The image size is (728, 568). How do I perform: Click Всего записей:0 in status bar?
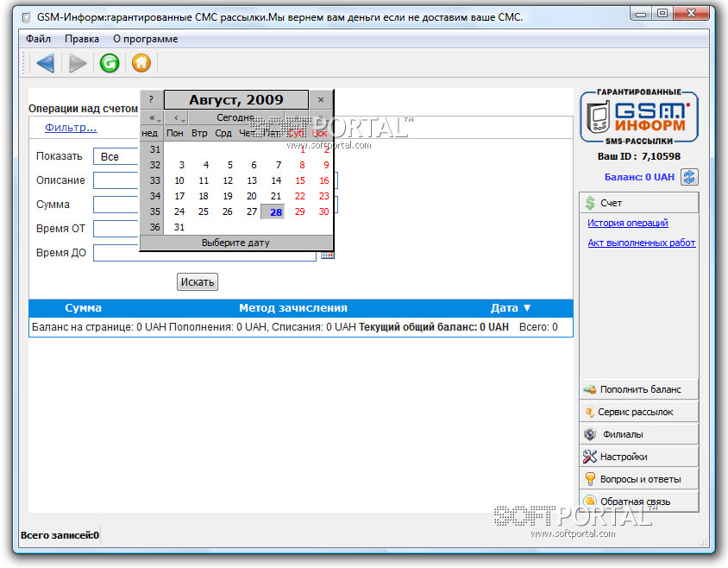60,535
